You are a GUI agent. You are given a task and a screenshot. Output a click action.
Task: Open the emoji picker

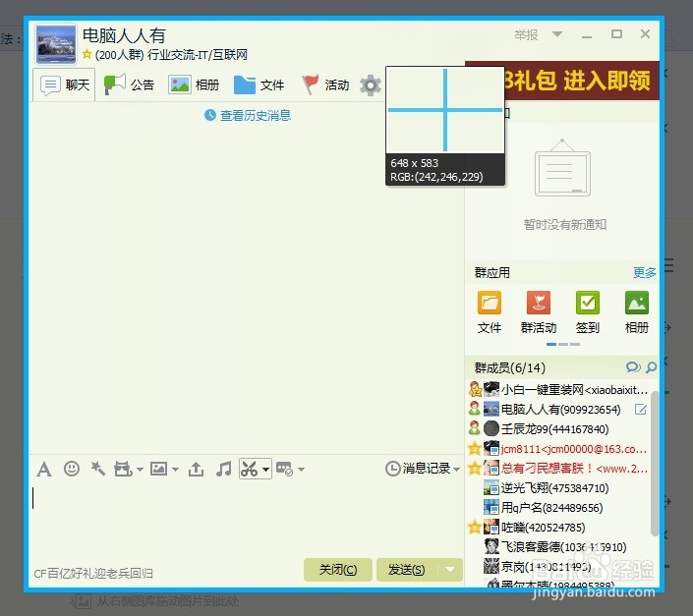point(71,469)
